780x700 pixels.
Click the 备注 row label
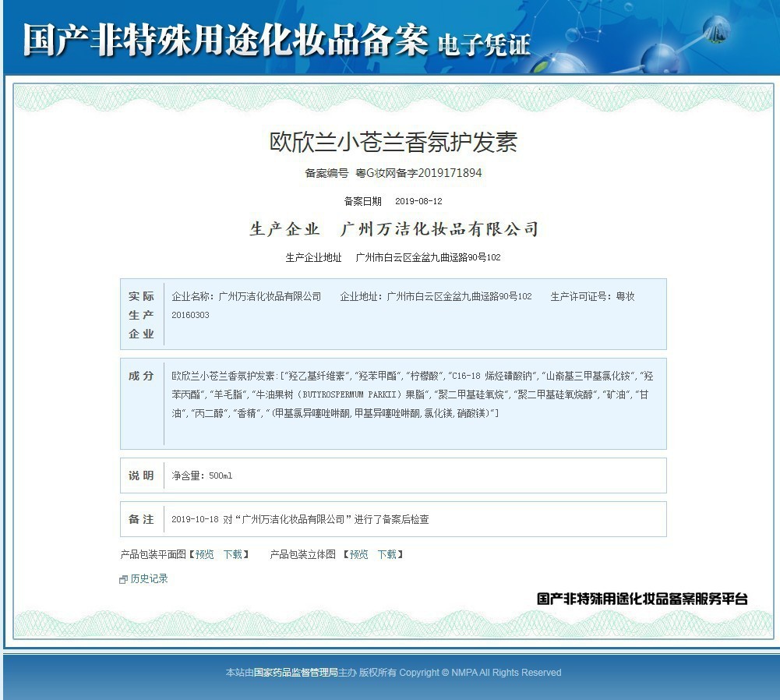(x=141, y=519)
